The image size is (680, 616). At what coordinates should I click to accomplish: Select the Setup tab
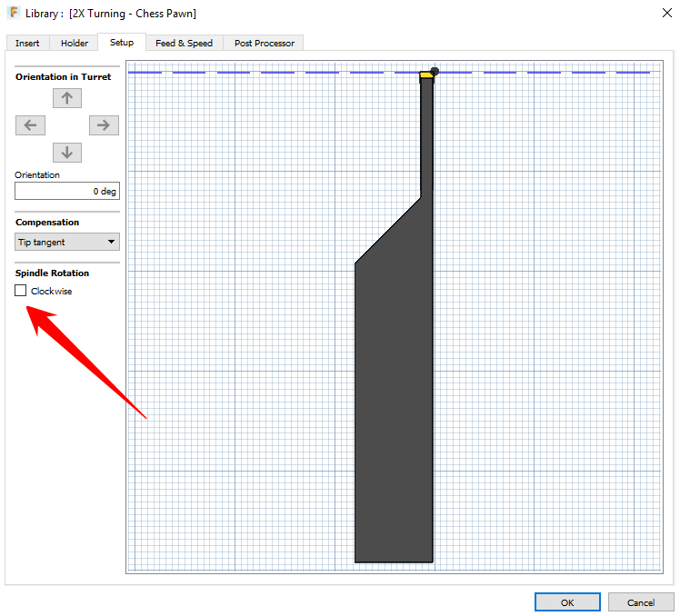tap(122, 42)
